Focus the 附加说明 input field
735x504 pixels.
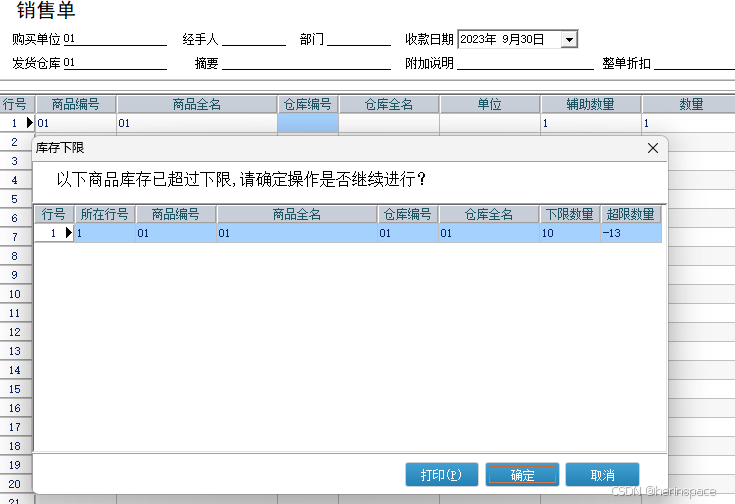click(x=525, y=63)
